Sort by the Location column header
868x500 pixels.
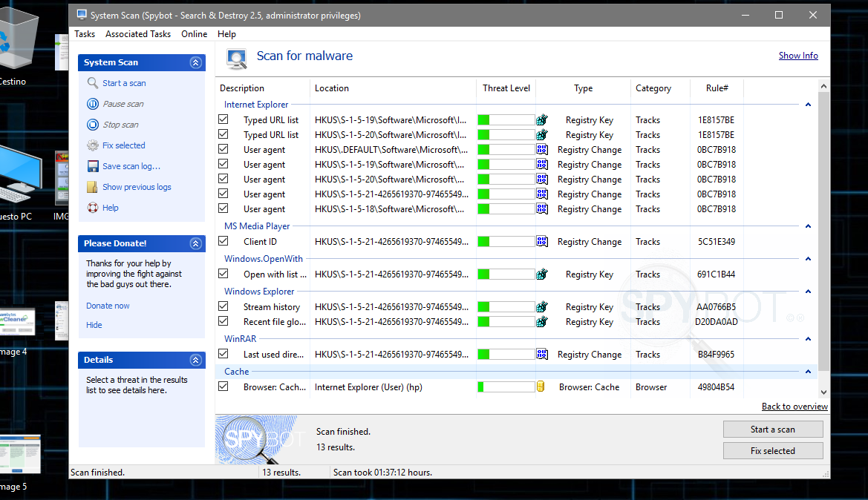click(x=393, y=88)
